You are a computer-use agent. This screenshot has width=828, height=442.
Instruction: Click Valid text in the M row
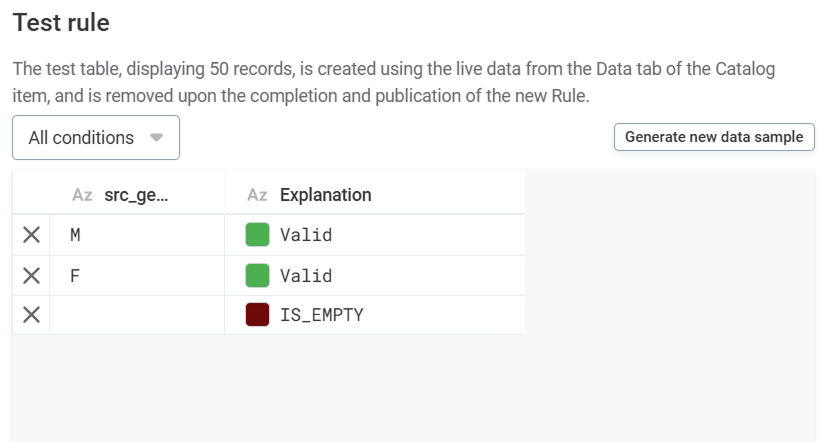pyautogui.click(x=306, y=235)
